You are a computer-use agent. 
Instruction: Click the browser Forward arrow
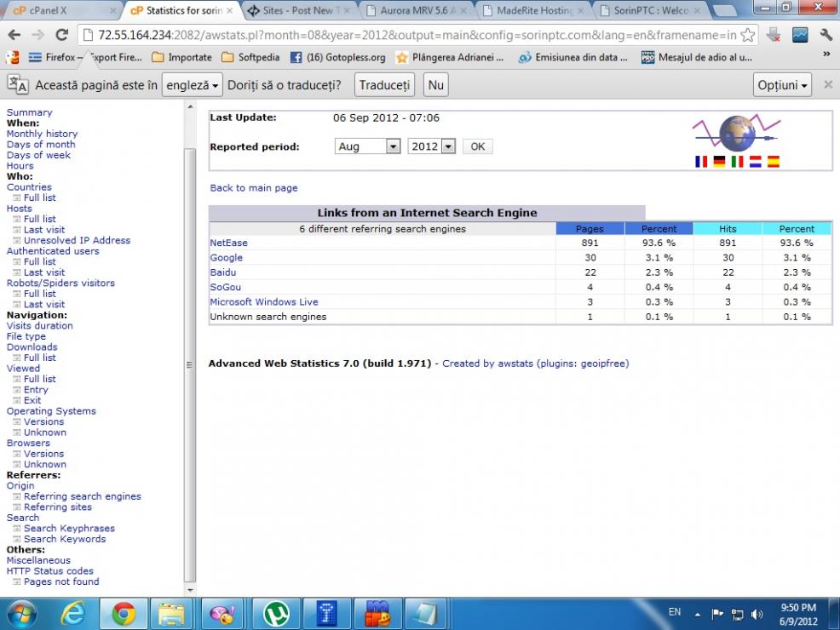[x=38, y=35]
